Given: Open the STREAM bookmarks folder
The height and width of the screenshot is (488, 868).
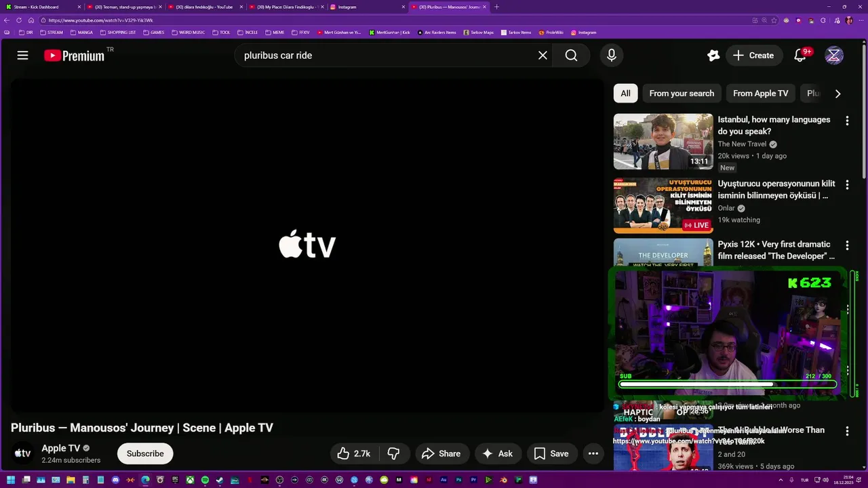Looking at the screenshot, I should coord(52,33).
